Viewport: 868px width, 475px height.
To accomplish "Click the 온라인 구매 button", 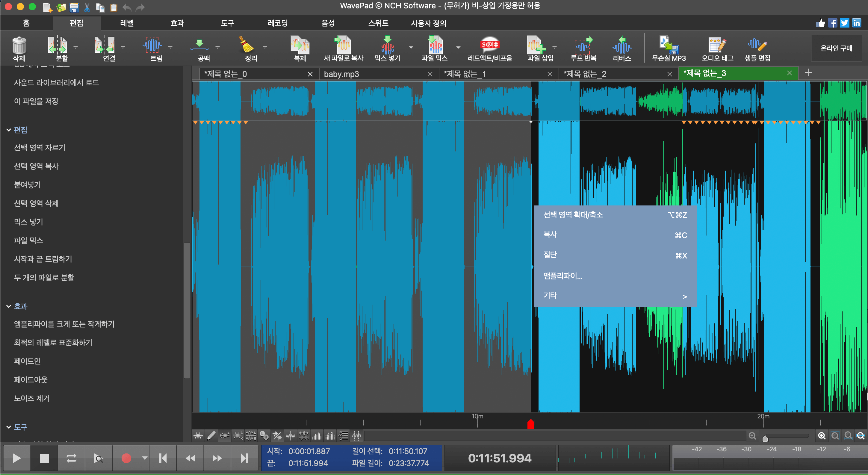I will click(836, 48).
